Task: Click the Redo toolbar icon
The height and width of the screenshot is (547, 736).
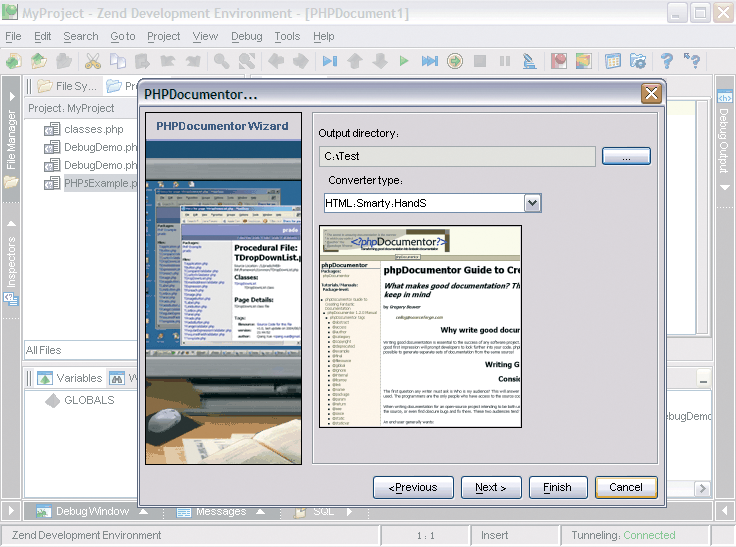Action: coord(192,61)
